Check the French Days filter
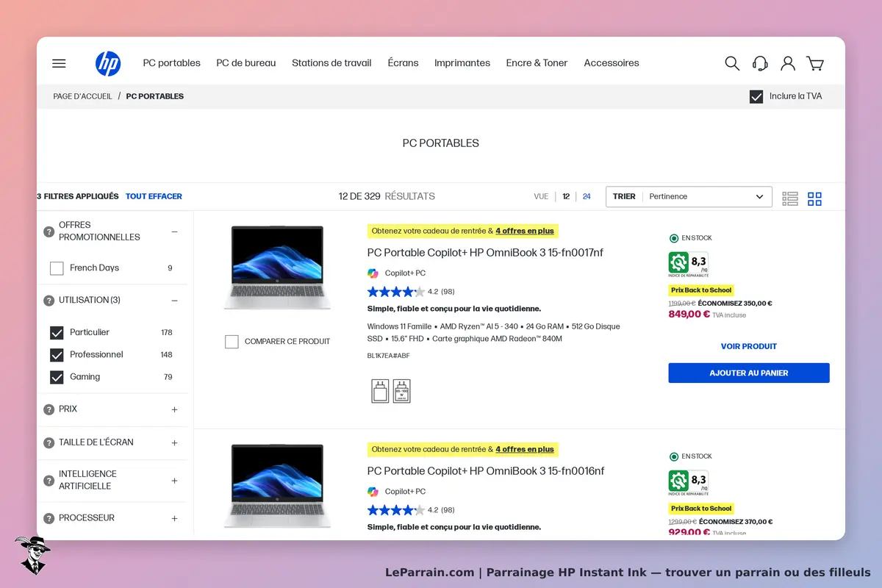The width and height of the screenshot is (882, 588). tap(57, 268)
